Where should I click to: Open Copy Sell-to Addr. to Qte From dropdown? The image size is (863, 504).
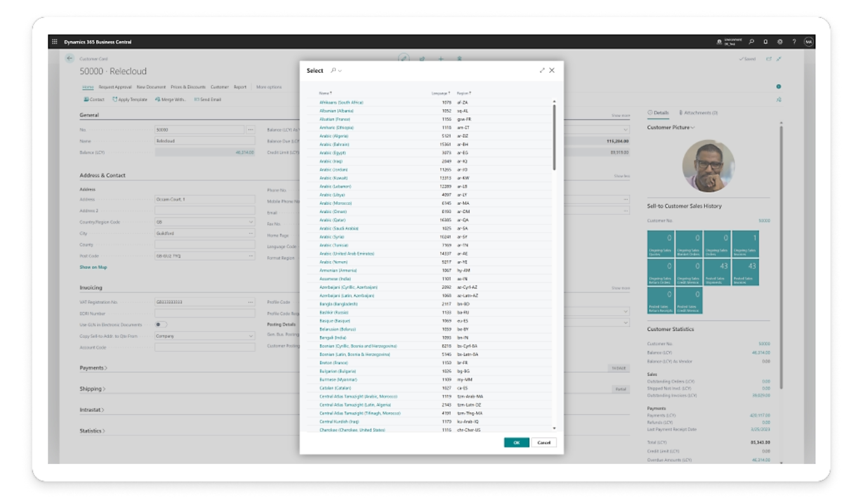coord(251,336)
